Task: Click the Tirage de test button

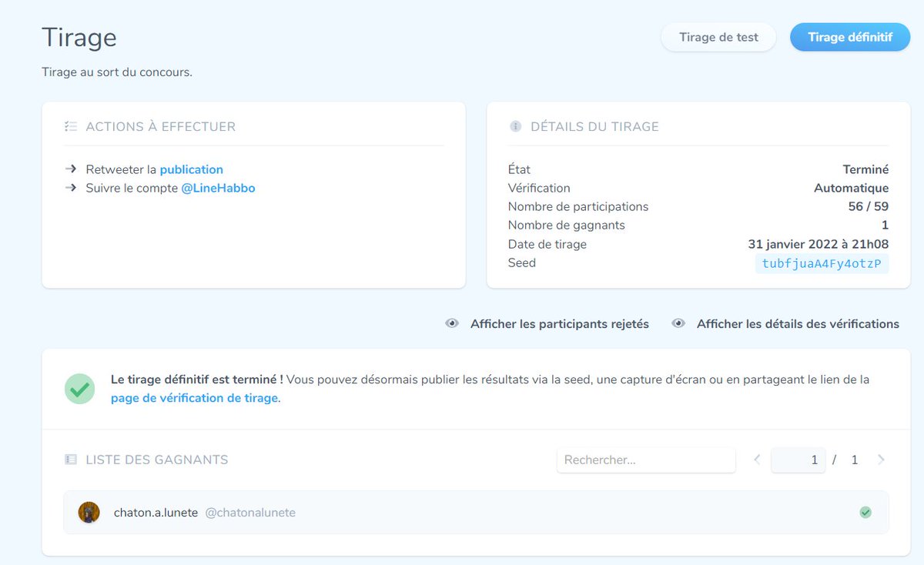Action: pyautogui.click(x=718, y=37)
